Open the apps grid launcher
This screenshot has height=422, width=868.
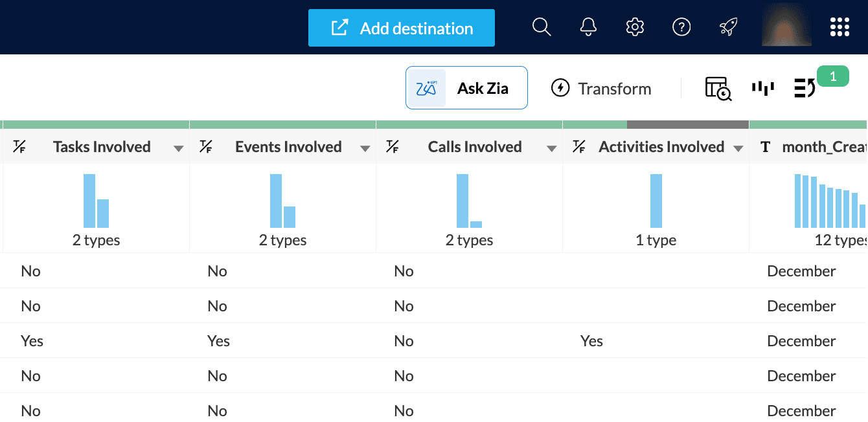pyautogui.click(x=839, y=27)
